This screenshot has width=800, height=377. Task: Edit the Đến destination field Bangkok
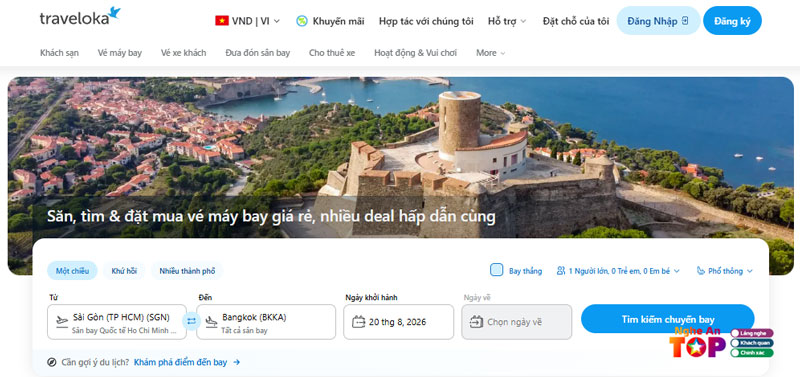266,322
